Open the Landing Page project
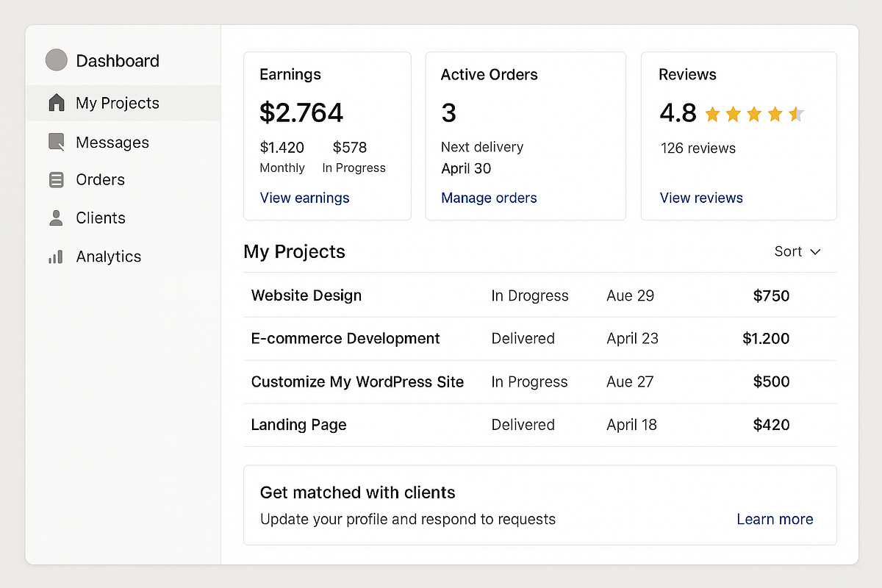 (298, 425)
